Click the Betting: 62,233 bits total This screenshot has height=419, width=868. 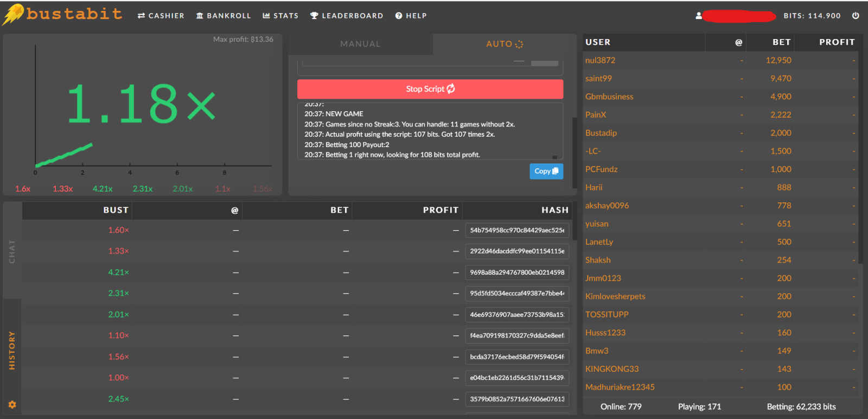point(801,407)
